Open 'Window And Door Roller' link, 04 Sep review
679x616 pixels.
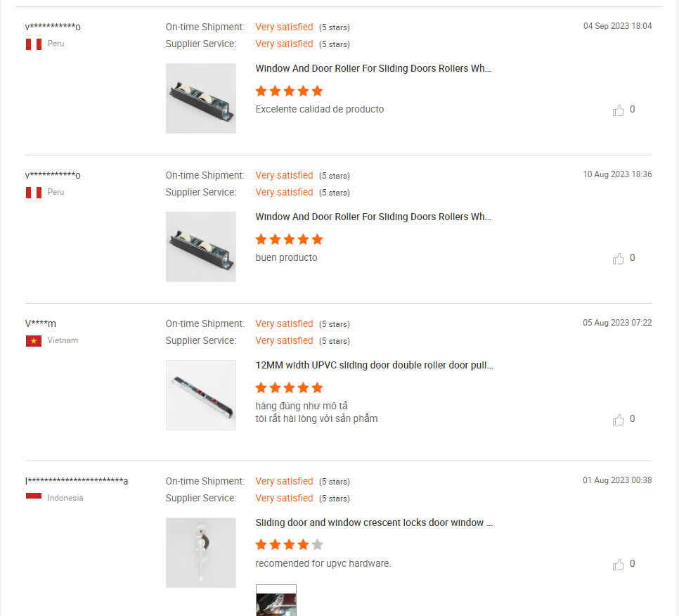pyautogui.click(x=373, y=69)
